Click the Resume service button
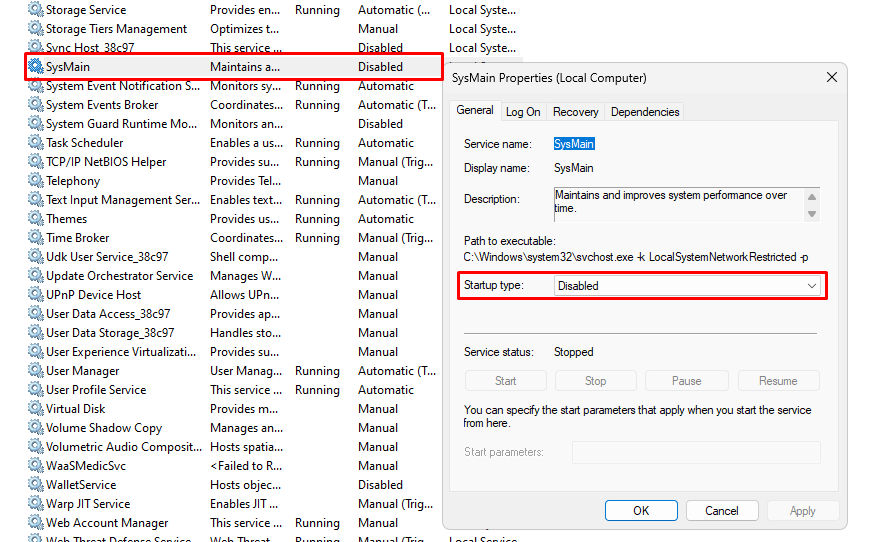The width and height of the screenshot is (876, 542). 778,381
